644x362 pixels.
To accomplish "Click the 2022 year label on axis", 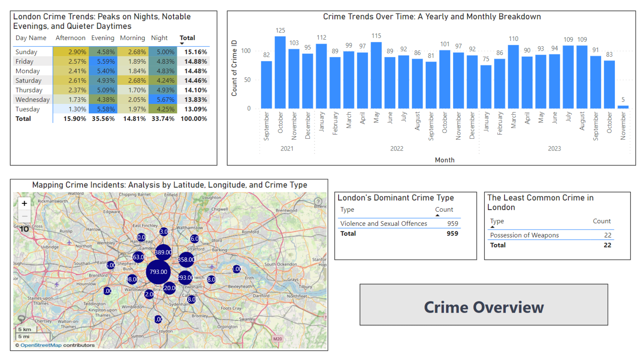I will click(396, 148).
